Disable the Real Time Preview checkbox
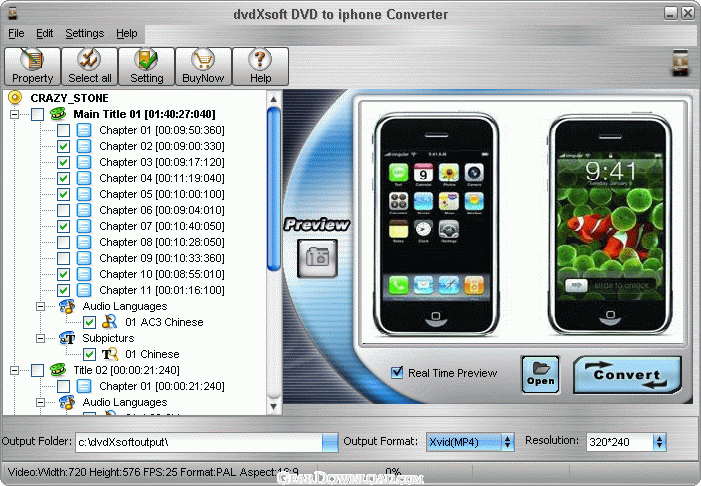Viewport: 701px width, 486px height. point(397,372)
